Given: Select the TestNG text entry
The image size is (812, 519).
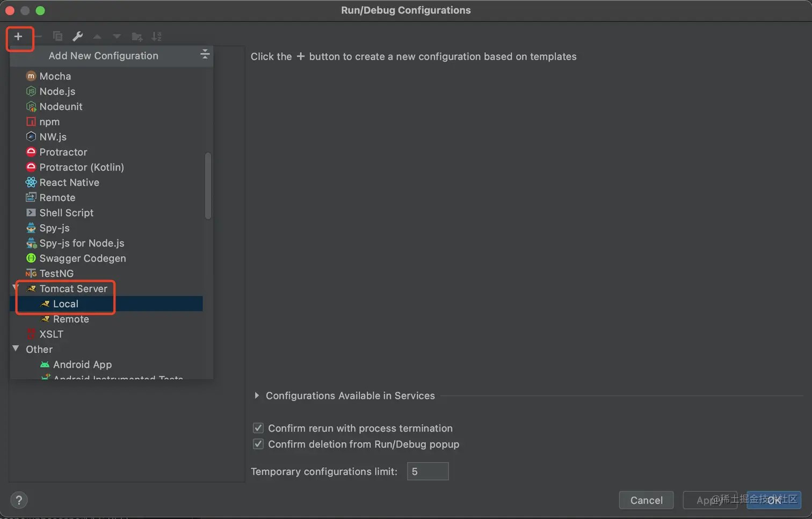Looking at the screenshot, I should click(56, 274).
